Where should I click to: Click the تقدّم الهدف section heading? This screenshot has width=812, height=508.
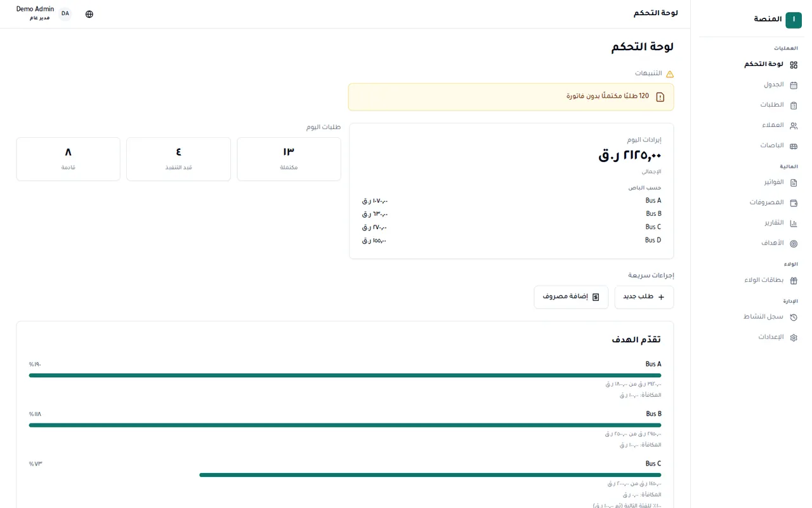coord(636,340)
